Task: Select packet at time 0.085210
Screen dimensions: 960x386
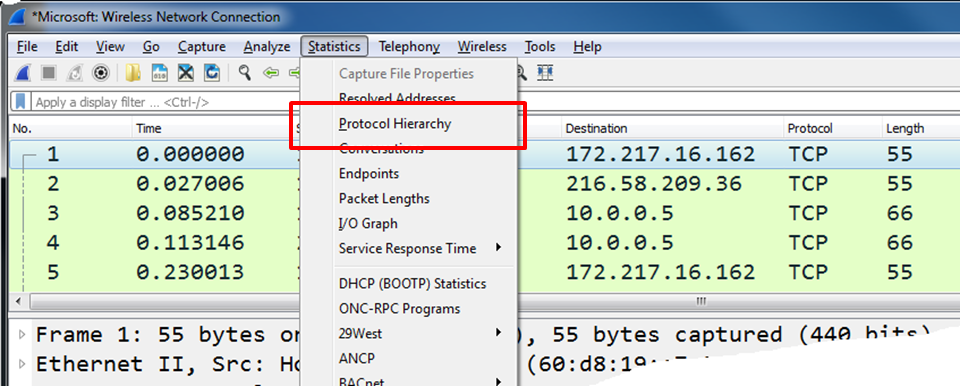Action: pyautogui.click(x=484, y=213)
